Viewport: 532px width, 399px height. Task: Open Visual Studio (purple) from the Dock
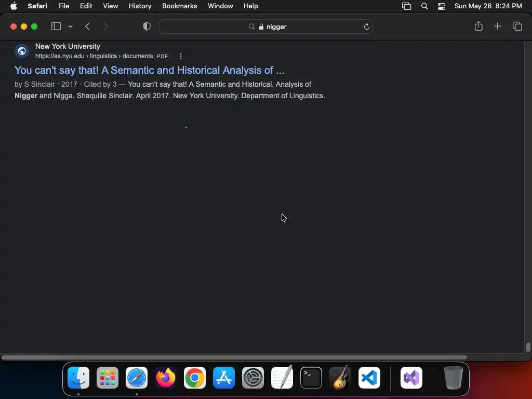pyautogui.click(x=411, y=378)
